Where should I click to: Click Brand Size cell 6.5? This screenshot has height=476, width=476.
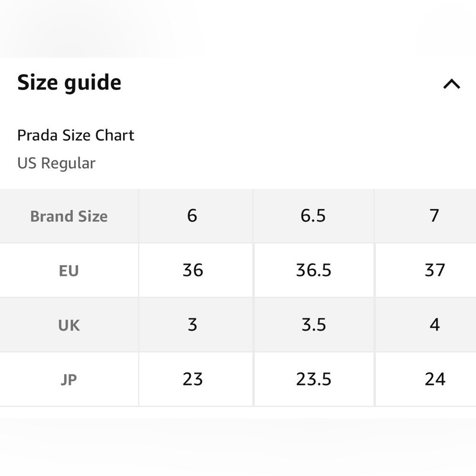click(313, 216)
